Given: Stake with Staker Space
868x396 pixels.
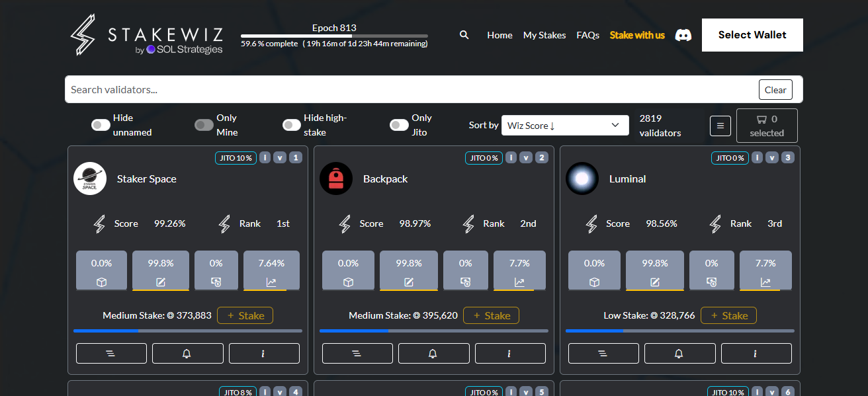Looking at the screenshot, I should click(x=245, y=315).
